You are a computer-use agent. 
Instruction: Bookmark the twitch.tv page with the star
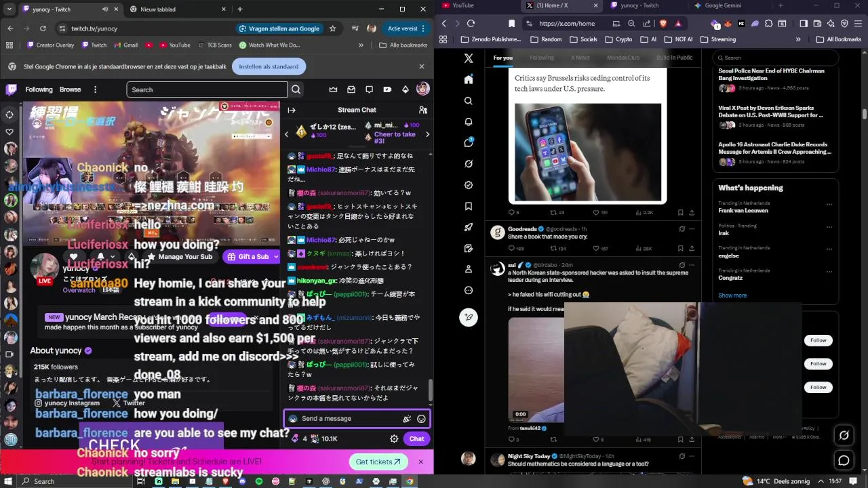tap(332, 28)
